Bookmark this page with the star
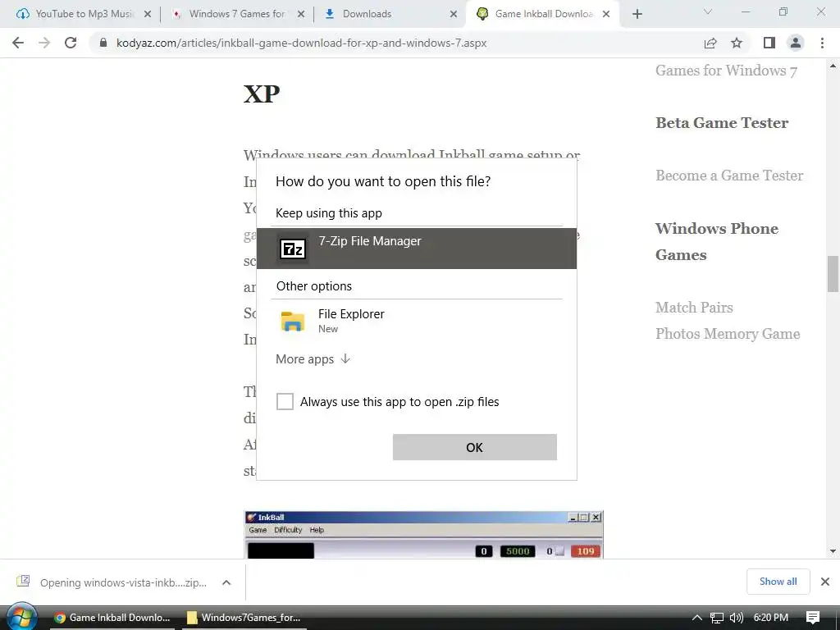Viewport: 840px width, 630px height. (x=737, y=43)
